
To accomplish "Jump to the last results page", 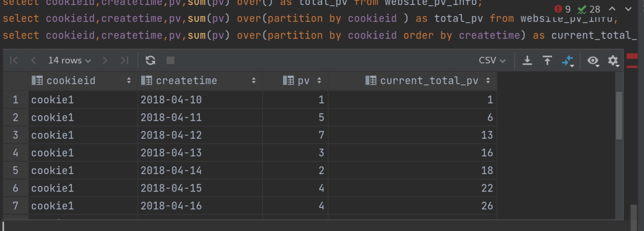I will click(x=125, y=60).
